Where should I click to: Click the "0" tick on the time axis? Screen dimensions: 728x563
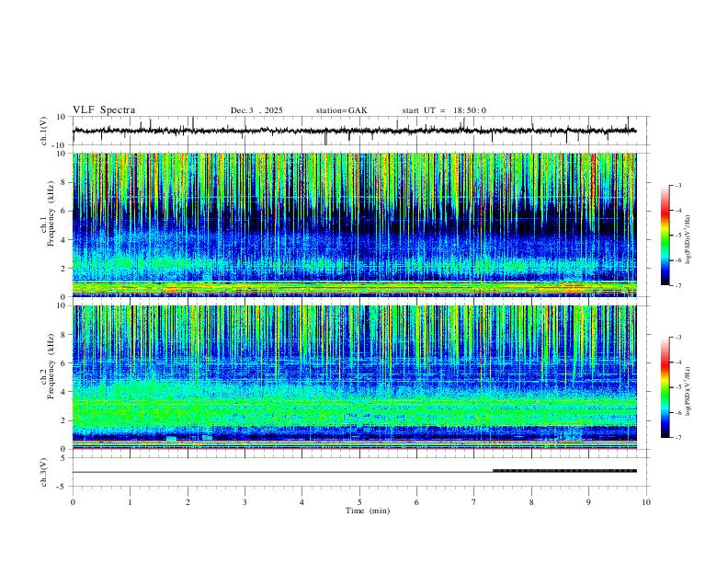73,502
